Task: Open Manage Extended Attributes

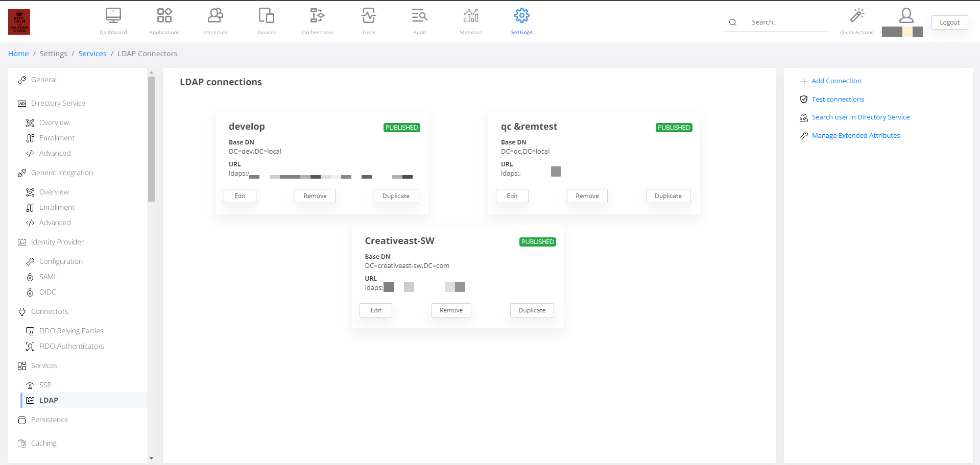Action: tap(855, 136)
